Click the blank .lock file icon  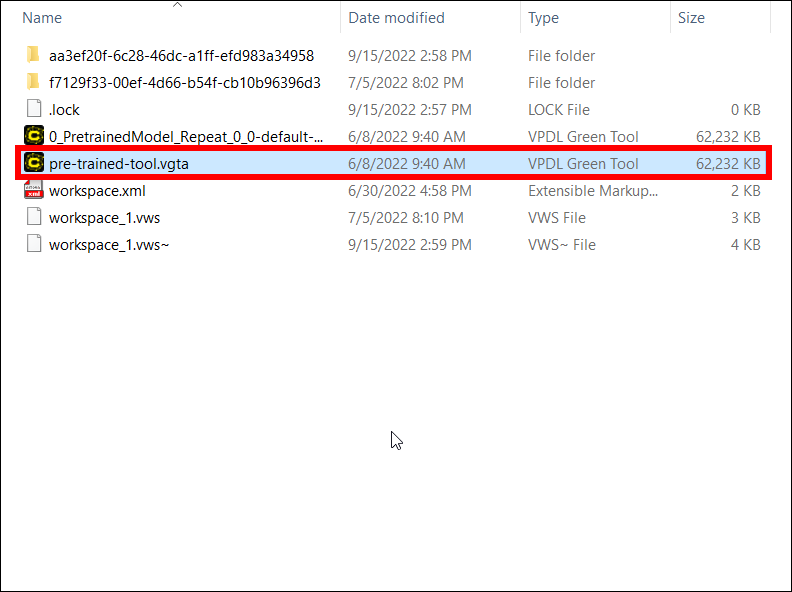[x=33, y=110]
